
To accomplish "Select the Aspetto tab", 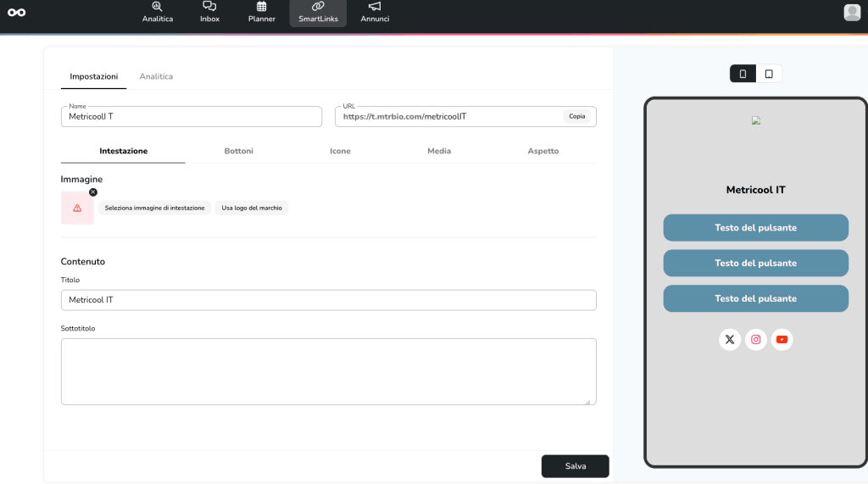I will (x=543, y=151).
